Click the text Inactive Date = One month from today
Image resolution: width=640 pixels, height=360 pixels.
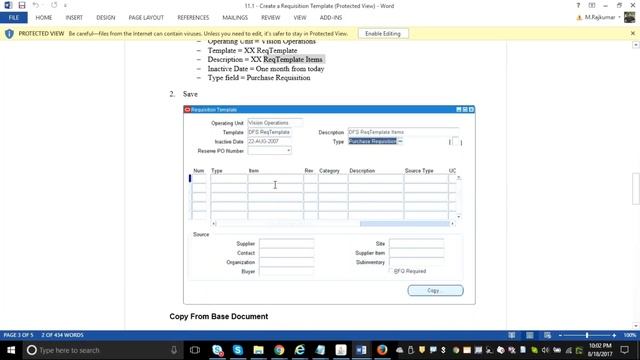[266, 69]
